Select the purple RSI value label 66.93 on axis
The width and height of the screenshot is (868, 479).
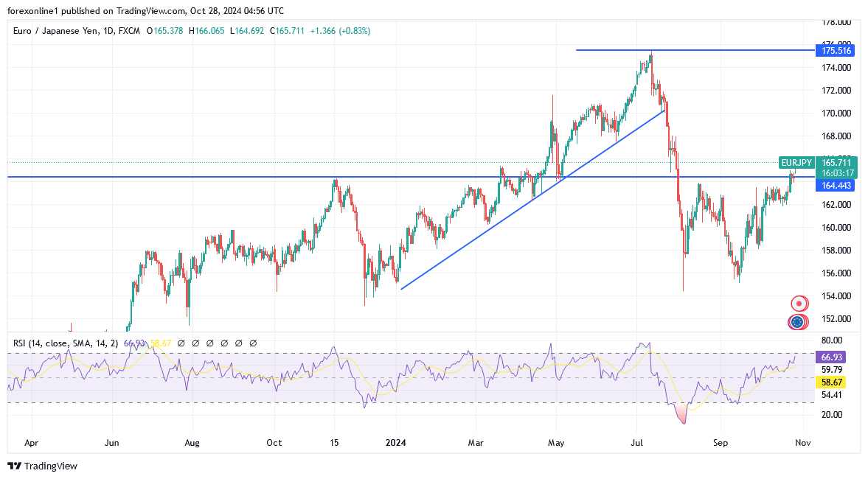point(831,357)
